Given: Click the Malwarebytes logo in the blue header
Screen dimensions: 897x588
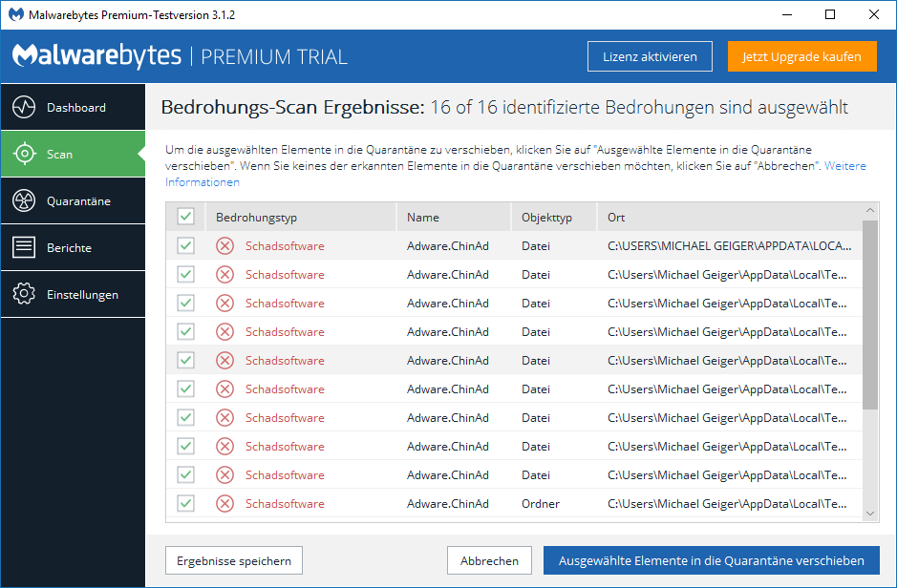Looking at the screenshot, I should tap(96, 56).
